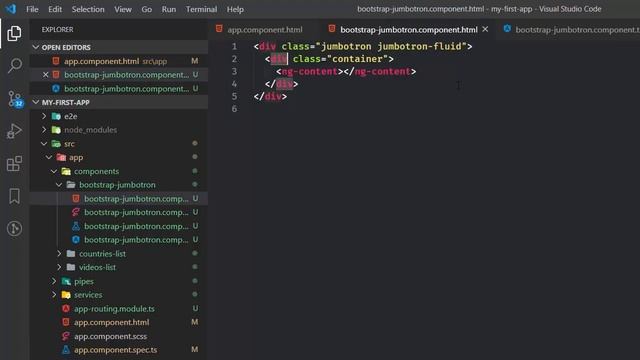The width and height of the screenshot is (640, 360).
Task: Open the Selection menu
Action: pos(88,9)
